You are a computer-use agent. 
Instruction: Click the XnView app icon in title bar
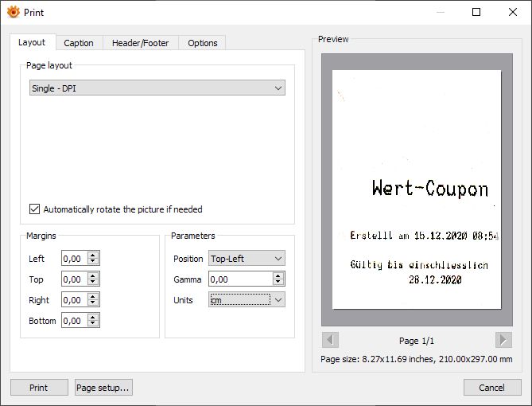(14, 12)
